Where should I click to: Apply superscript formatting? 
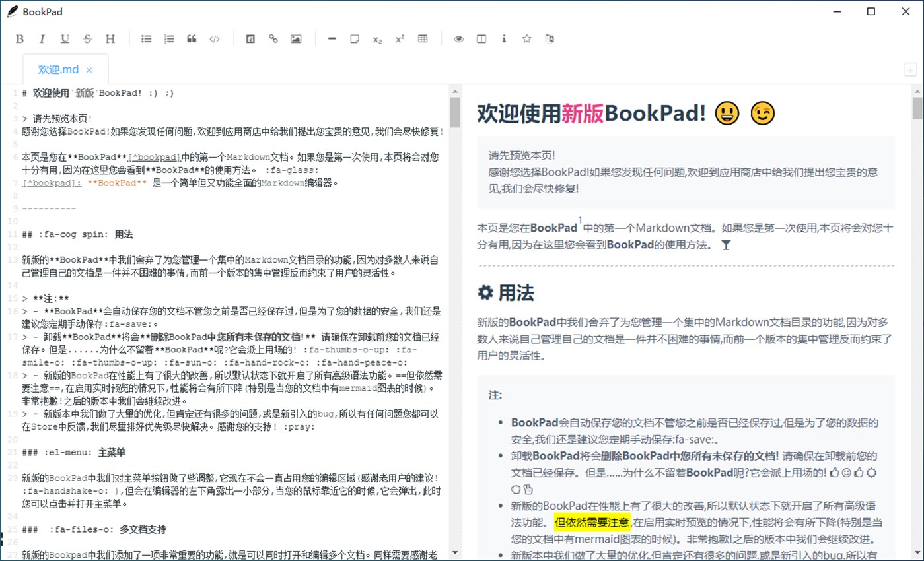[400, 39]
